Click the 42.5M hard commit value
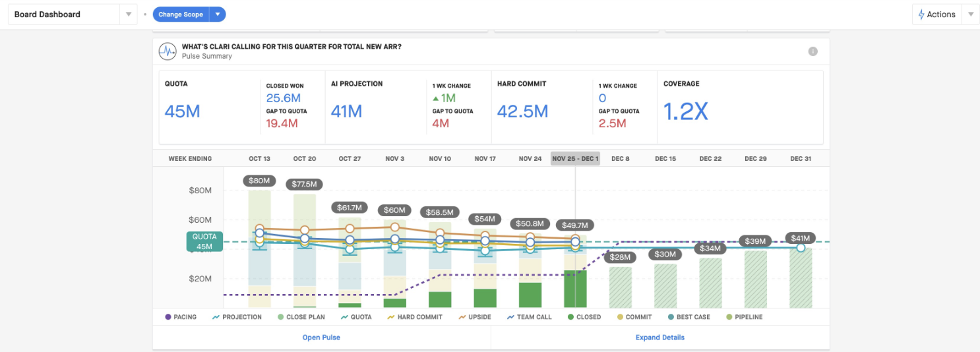Image resolution: width=980 pixels, height=352 pixels. (523, 111)
